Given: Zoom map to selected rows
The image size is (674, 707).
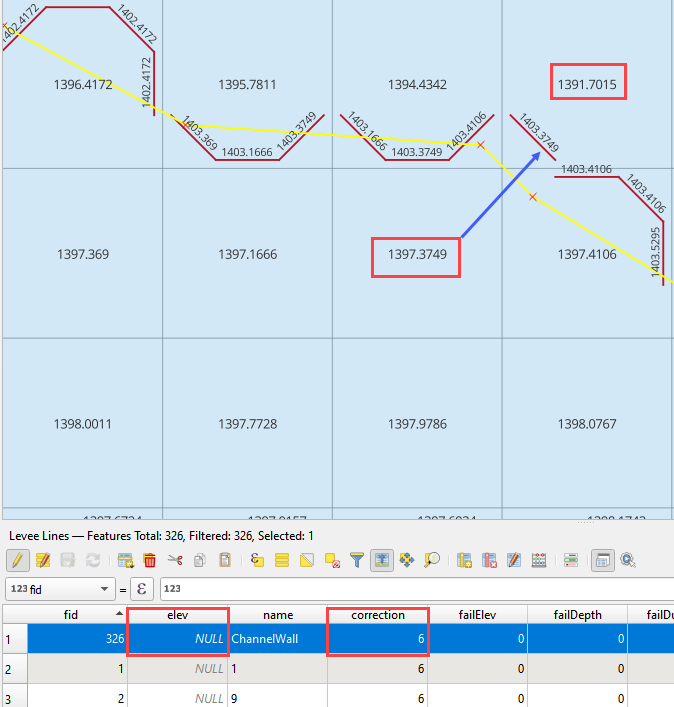Looking at the screenshot, I should [x=432, y=560].
